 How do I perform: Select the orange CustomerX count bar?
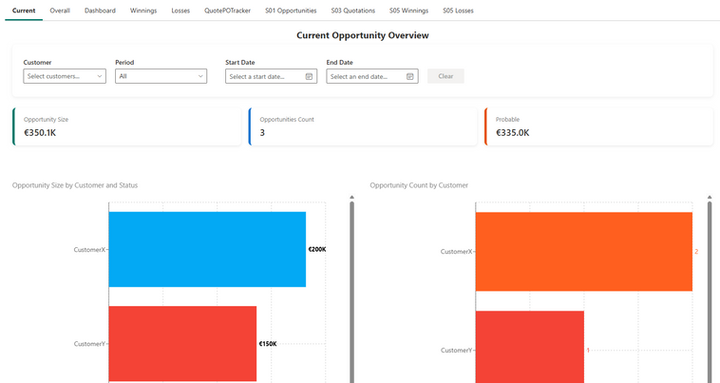point(584,251)
